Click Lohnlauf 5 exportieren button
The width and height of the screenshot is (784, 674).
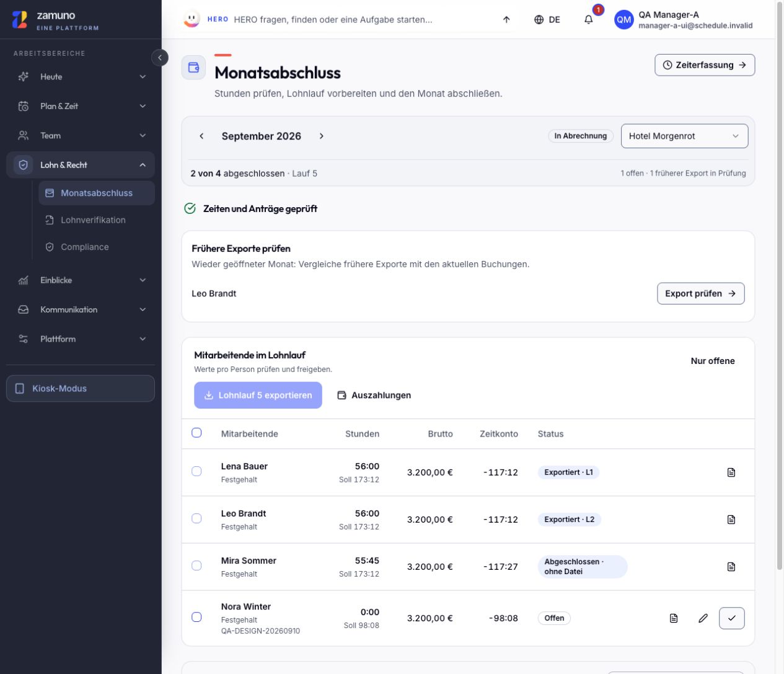[x=258, y=395]
